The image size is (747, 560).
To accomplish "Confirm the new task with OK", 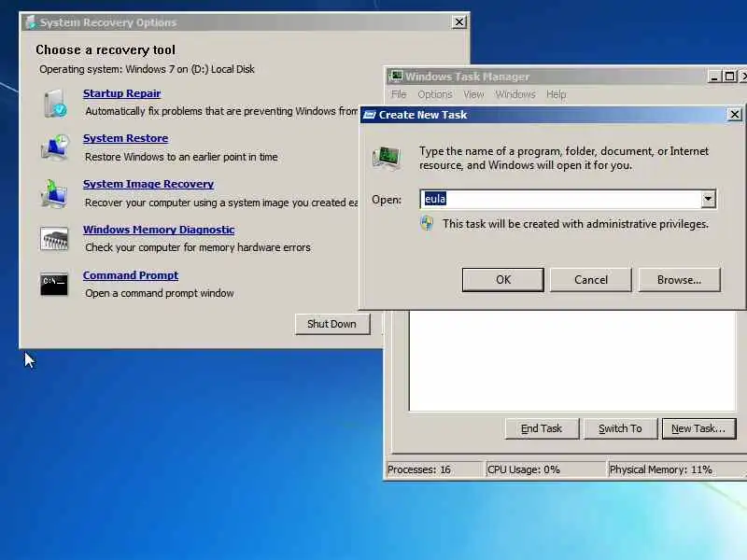I will point(502,279).
